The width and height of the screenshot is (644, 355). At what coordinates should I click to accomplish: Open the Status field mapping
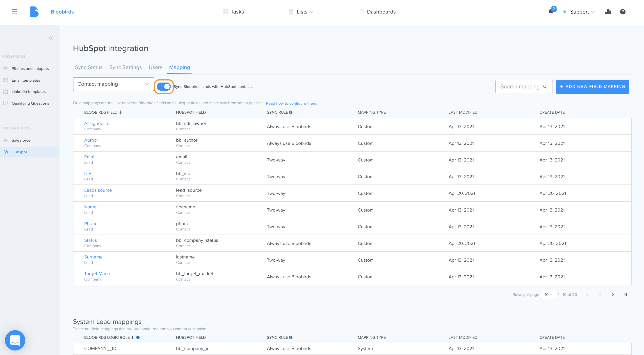pyautogui.click(x=90, y=240)
